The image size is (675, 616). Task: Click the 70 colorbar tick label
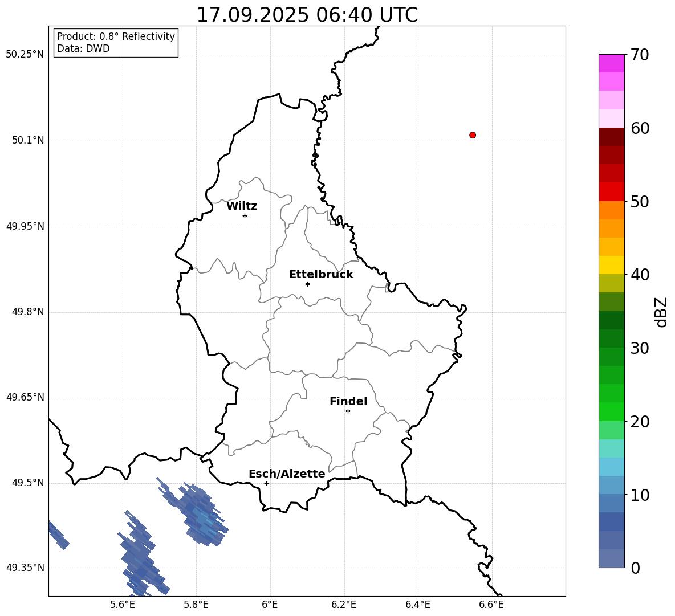tap(640, 55)
